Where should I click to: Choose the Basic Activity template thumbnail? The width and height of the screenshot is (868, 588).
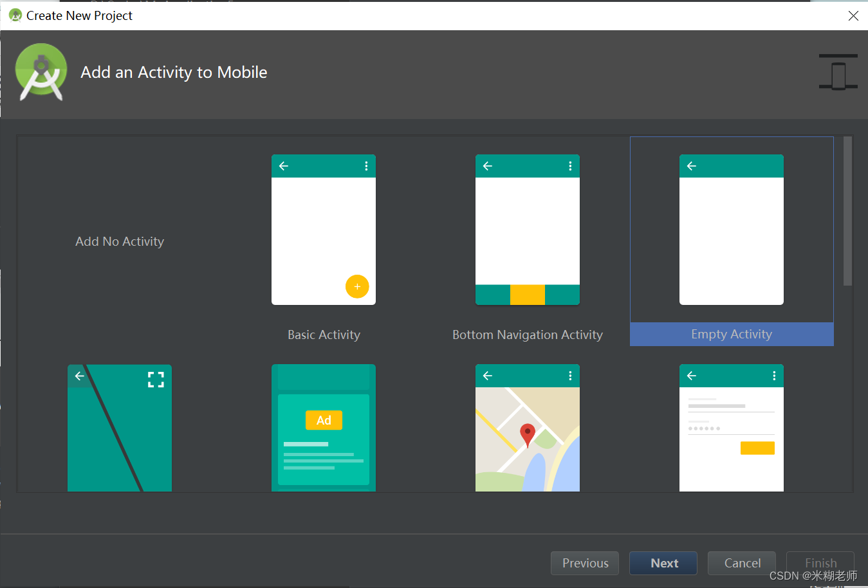pyautogui.click(x=324, y=230)
